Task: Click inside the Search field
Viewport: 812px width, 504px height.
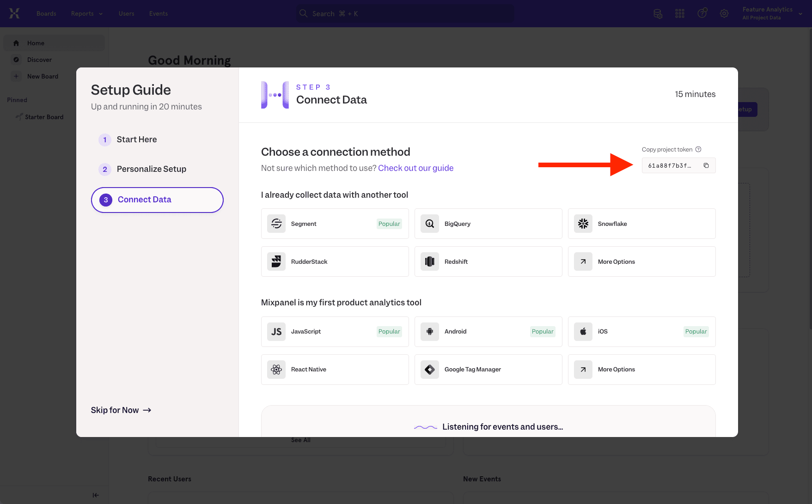Action: 404,13
